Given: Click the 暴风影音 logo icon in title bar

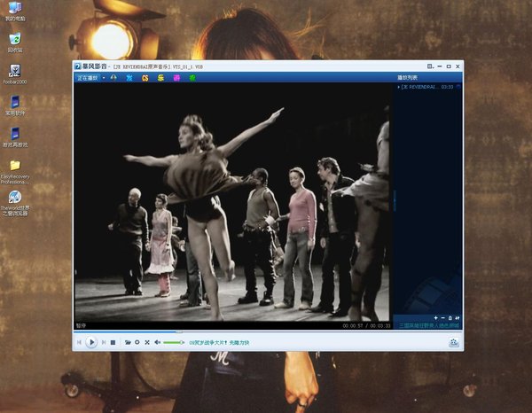Looking at the screenshot, I should point(78,66).
